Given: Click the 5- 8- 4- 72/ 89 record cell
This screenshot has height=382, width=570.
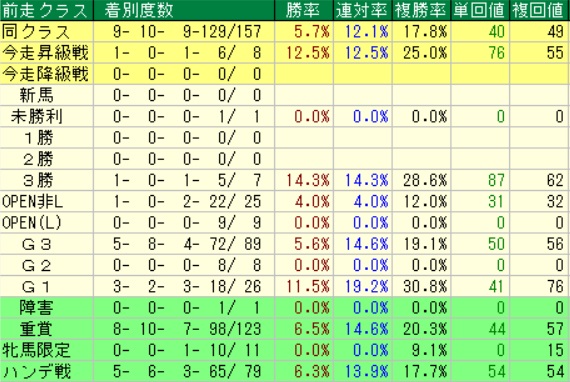Looking at the screenshot, I should click(x=184, y=244).
